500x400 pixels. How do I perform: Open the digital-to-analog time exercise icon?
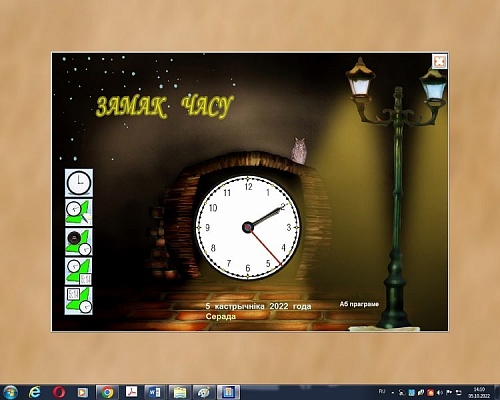(x=79, y=301)
